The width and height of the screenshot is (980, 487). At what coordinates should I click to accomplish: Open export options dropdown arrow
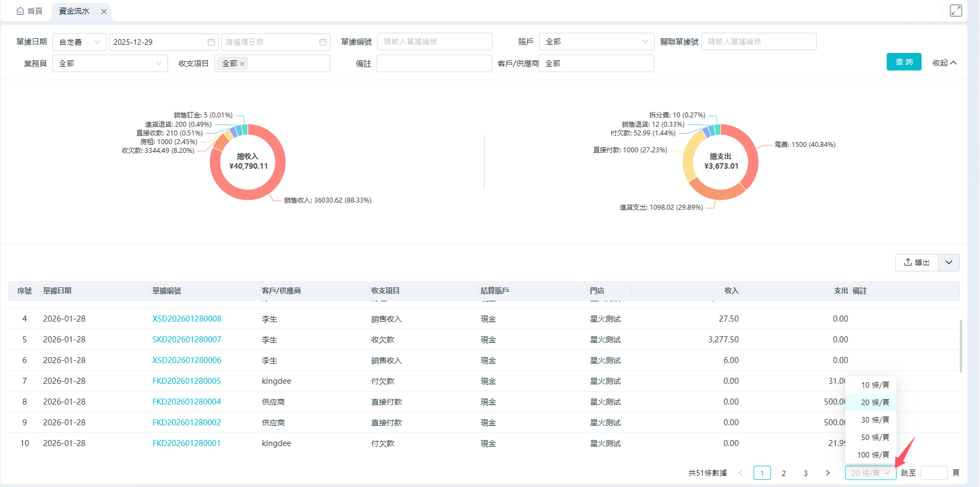click(x=949, y=263)
